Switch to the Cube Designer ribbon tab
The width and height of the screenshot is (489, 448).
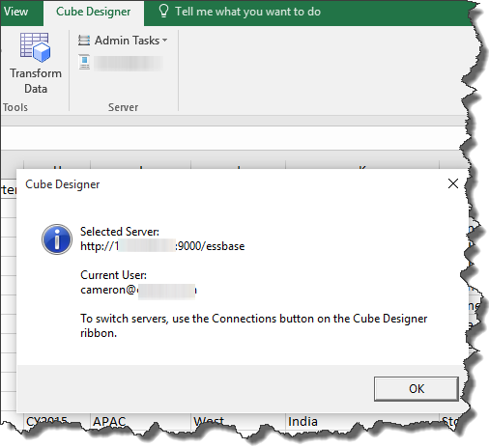click(94, 12)
